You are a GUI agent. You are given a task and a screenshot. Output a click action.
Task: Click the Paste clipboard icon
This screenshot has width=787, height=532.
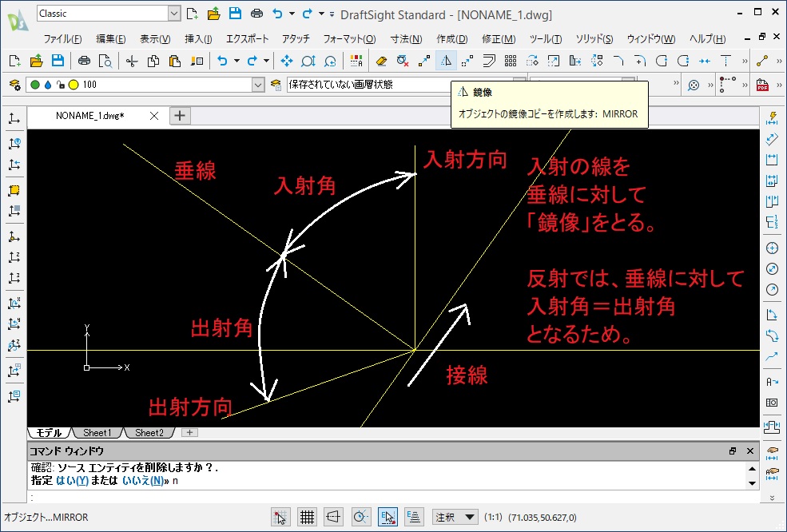175,62
